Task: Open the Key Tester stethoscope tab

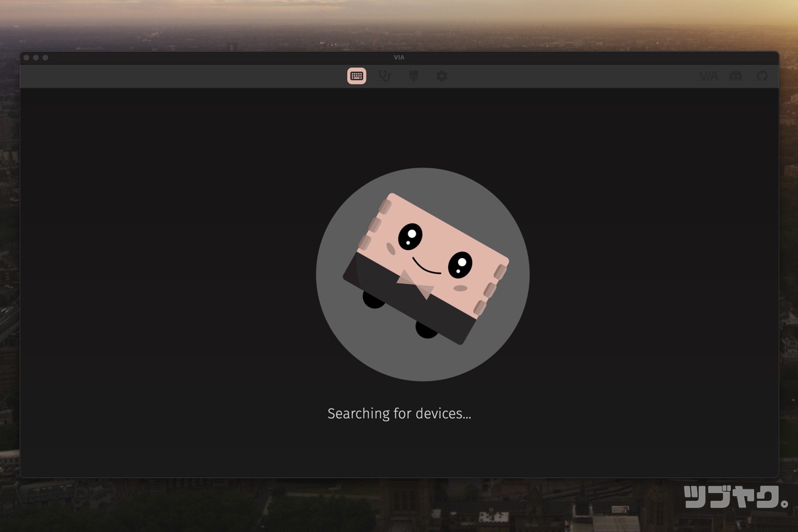Action: pyautogui.click(x=384, y=76)
